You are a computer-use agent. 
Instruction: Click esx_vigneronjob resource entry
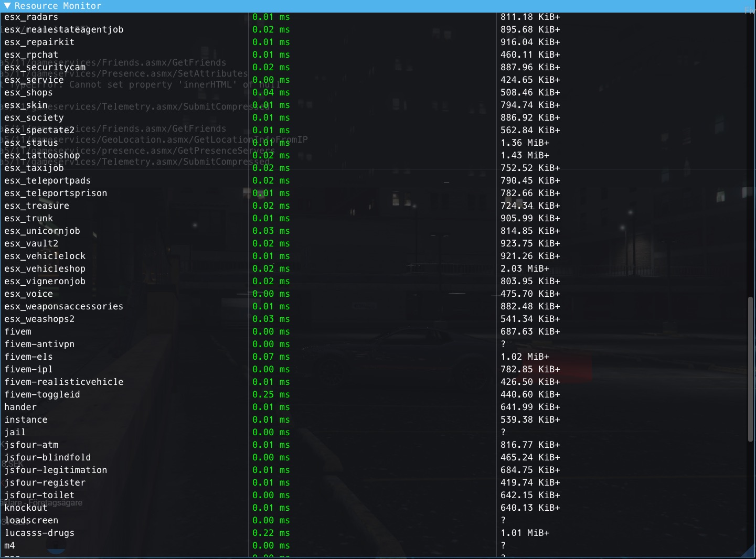45,282
